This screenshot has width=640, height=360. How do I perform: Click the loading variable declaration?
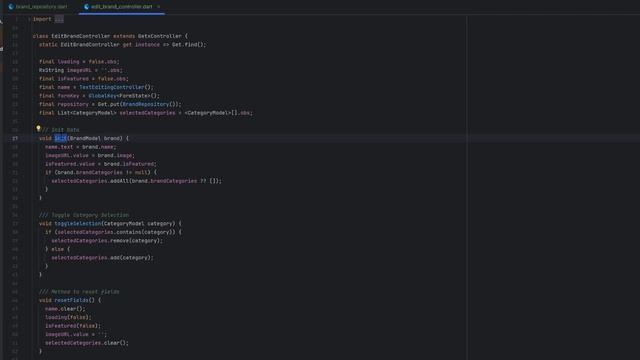(68, 62)
